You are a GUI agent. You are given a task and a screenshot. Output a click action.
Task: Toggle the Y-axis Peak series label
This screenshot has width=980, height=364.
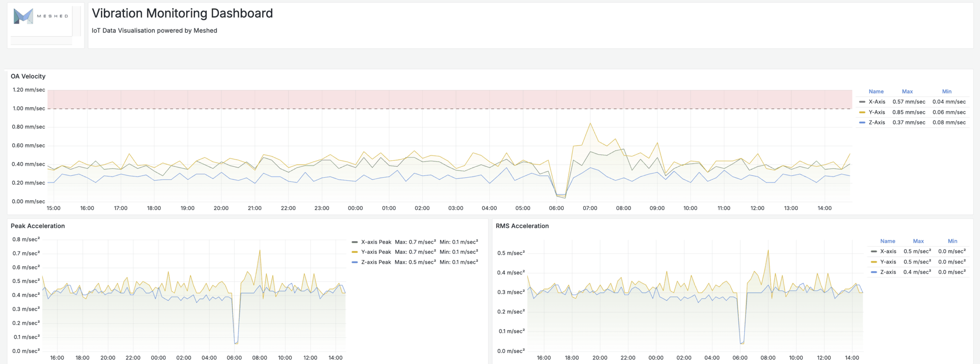pyautogui.click(x=376, y=252)
